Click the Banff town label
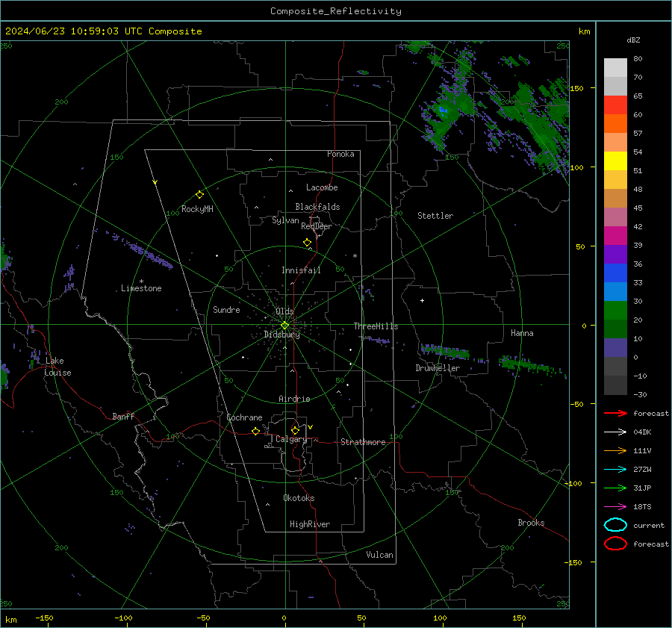 (x=123, y=416)
